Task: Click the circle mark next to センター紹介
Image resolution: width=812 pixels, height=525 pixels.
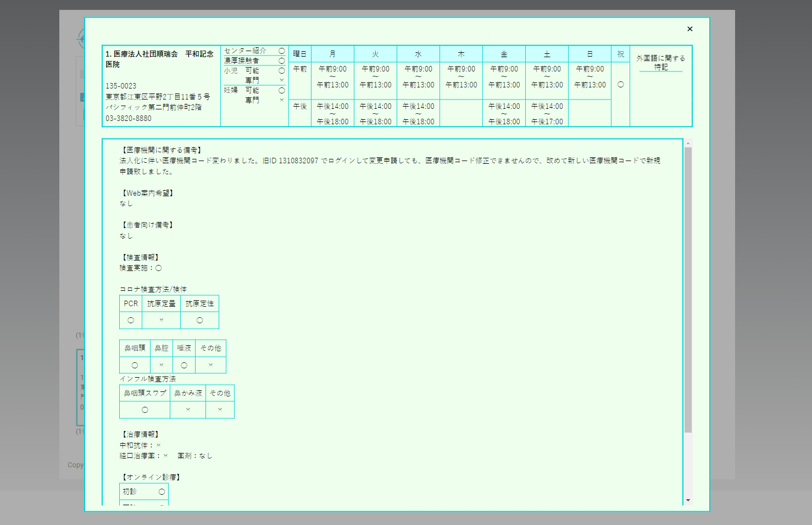Action: [282, 51]
